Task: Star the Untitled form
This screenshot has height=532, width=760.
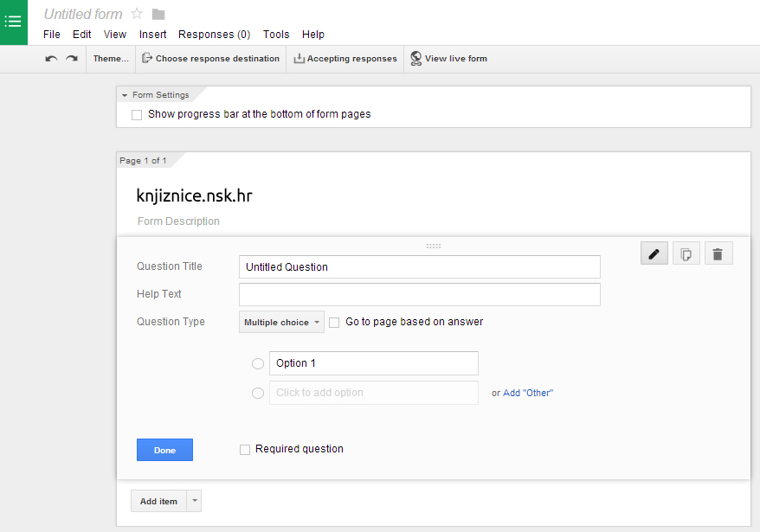Action: [x=137, y=14]
